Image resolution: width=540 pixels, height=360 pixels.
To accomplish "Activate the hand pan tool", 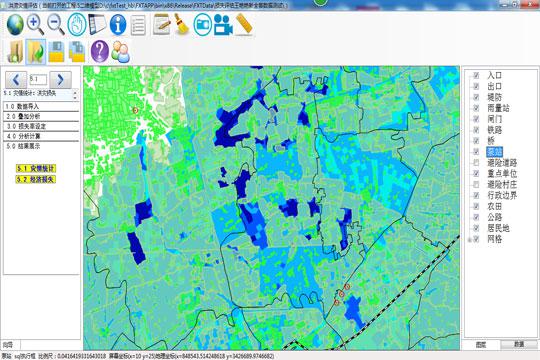I will tap(77, 24).
